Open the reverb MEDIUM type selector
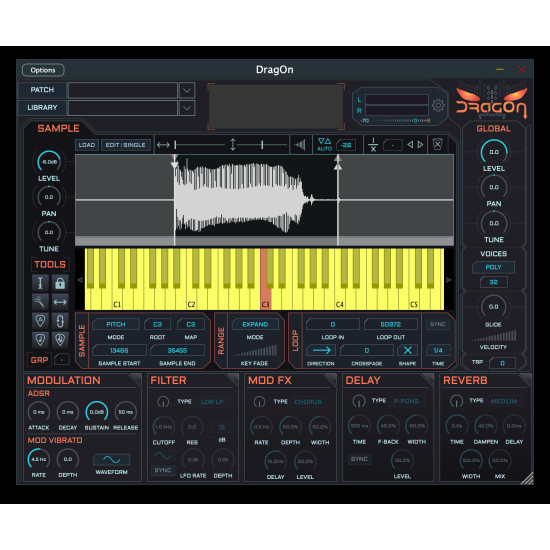This screenshot has height=550, width=550. tap(504, 401)
